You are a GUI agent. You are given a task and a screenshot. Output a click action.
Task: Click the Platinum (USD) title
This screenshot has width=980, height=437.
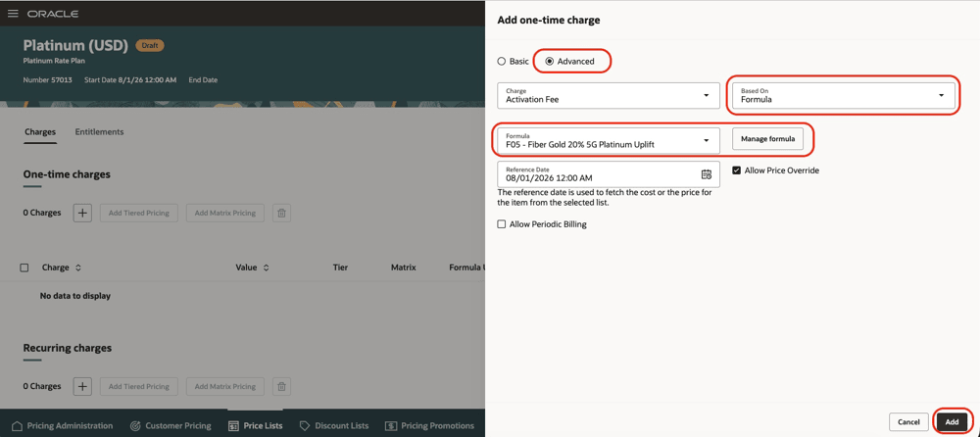(x=75, y=45)
